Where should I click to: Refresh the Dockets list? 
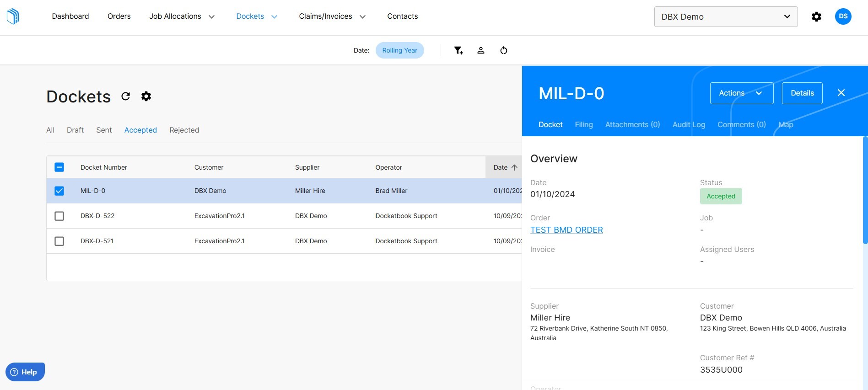click(x=125, y=96)
